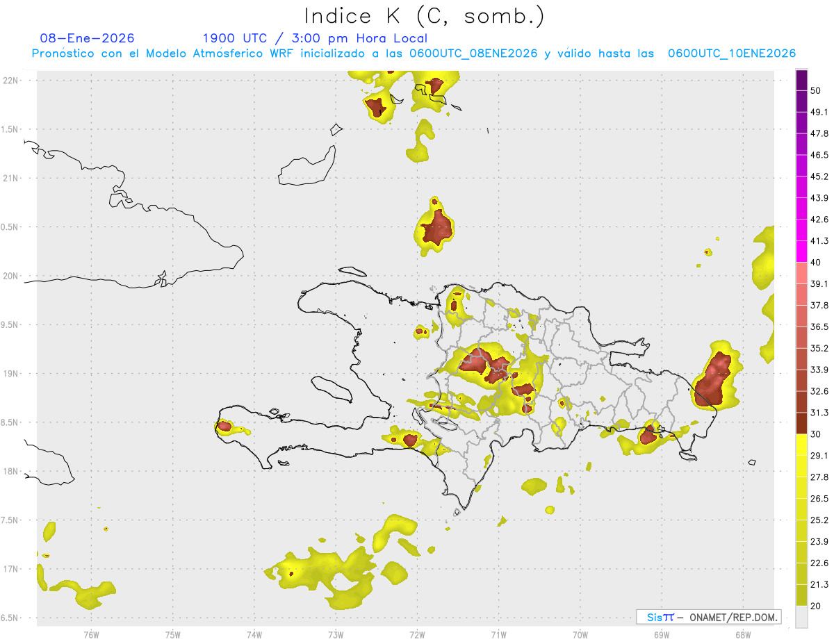The width and height of the screenshot is (834, 644).
Task: Click the "25.2" color scale value
Action: [x=819, y=520]
